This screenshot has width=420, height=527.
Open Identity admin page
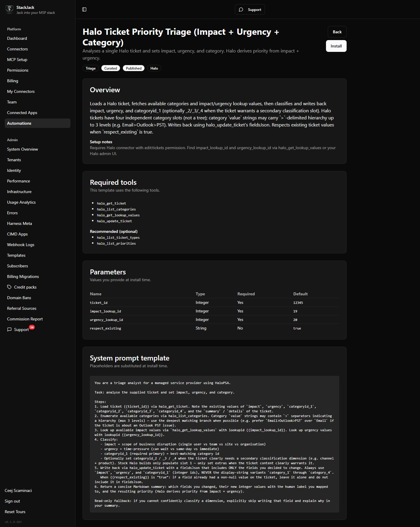(37, 170)
